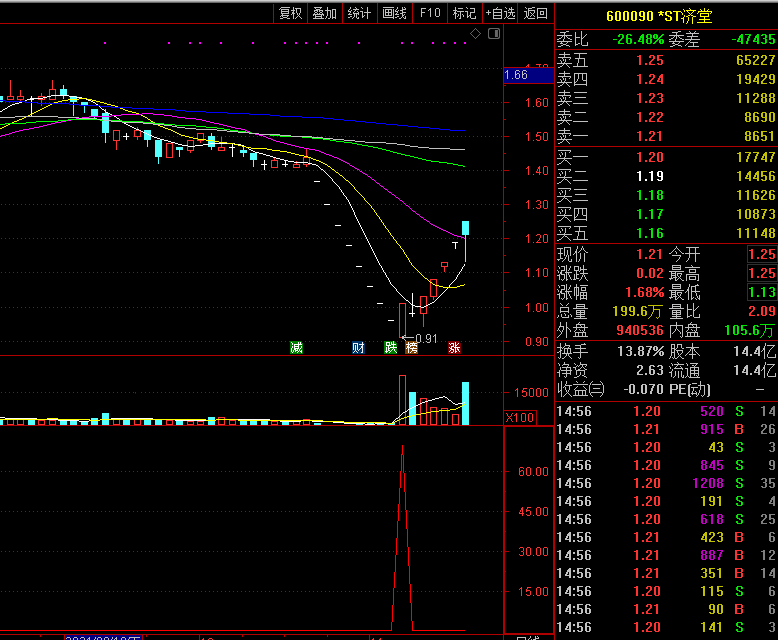This screenshot has height=640, width=778.
Task: Select 卖四 ask row at 1.24
Action: 666,79
